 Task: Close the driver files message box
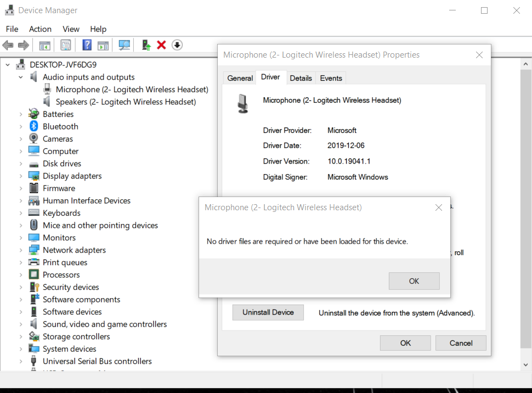click(x=438, y=207)
